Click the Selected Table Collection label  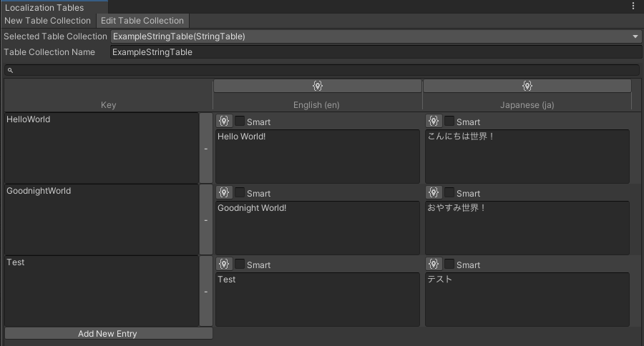(55, 36)
